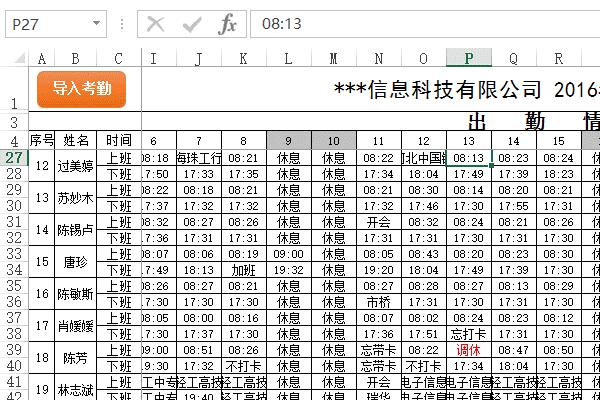
Task: Click the name cell 过美婷
Action: coord(75,166)
